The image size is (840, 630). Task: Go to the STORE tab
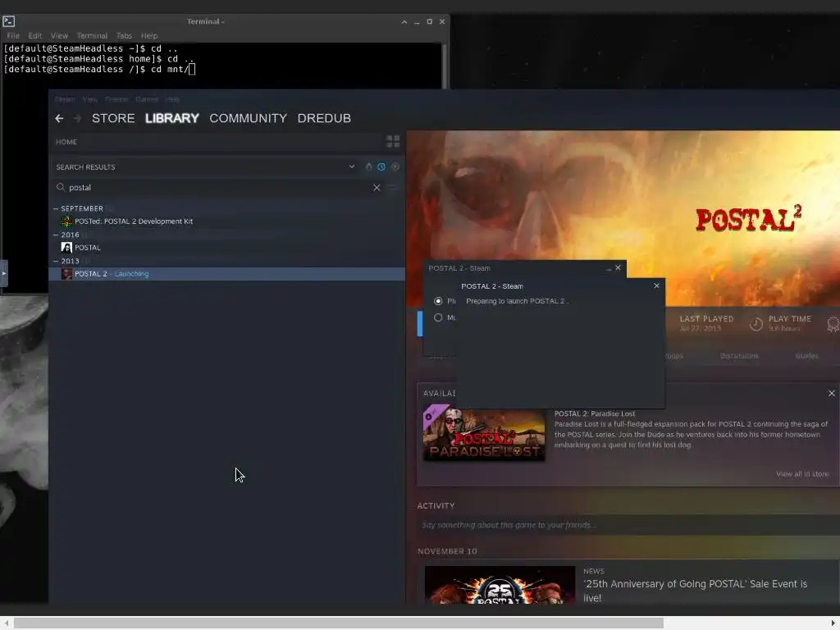[x=113, y=118]
